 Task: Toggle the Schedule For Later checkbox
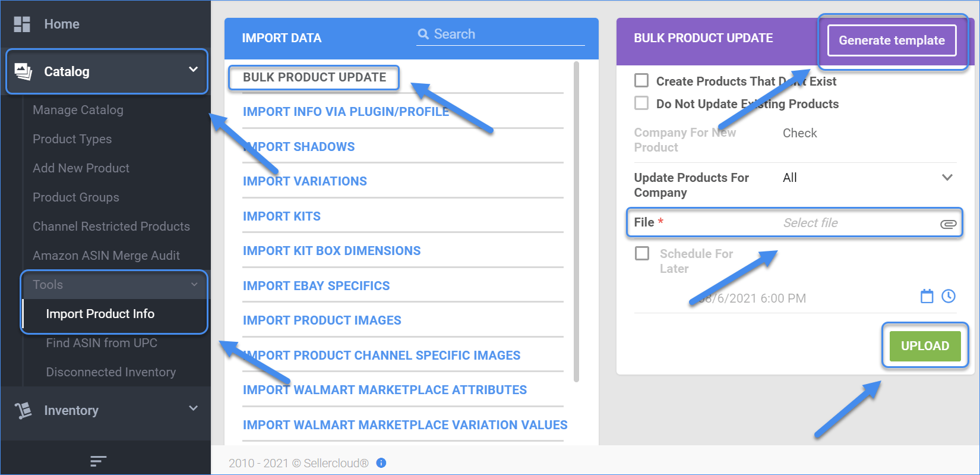point(642,253)
